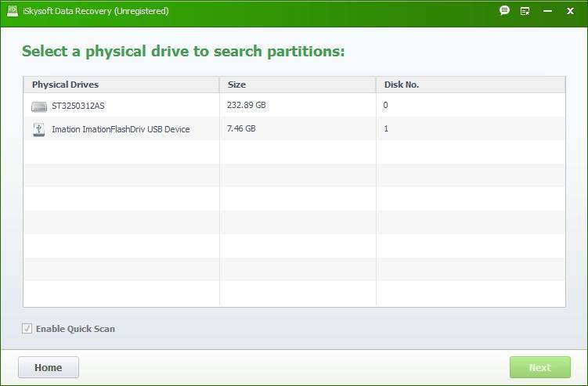
Task: Select the ST3250312AS drive name
Action: pyautogui.click(x=78, y=106)
